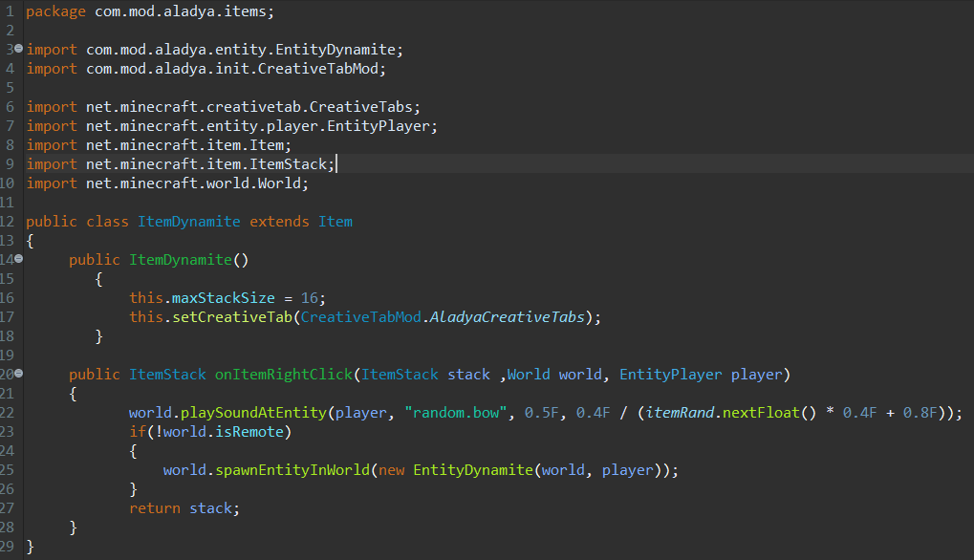974x560 pixels.
Task: Collapse the onItemRightClick method fold on line 20
Action: pyautogui.click(x=19, y=374)
